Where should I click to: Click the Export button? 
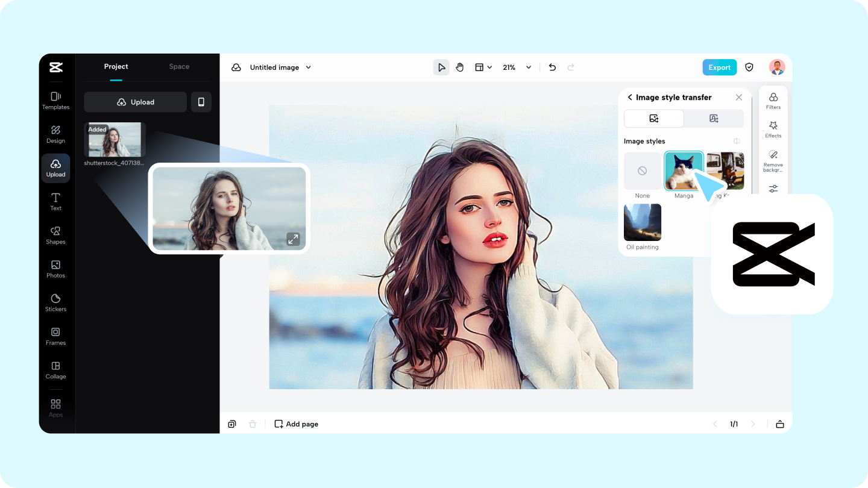719,67
